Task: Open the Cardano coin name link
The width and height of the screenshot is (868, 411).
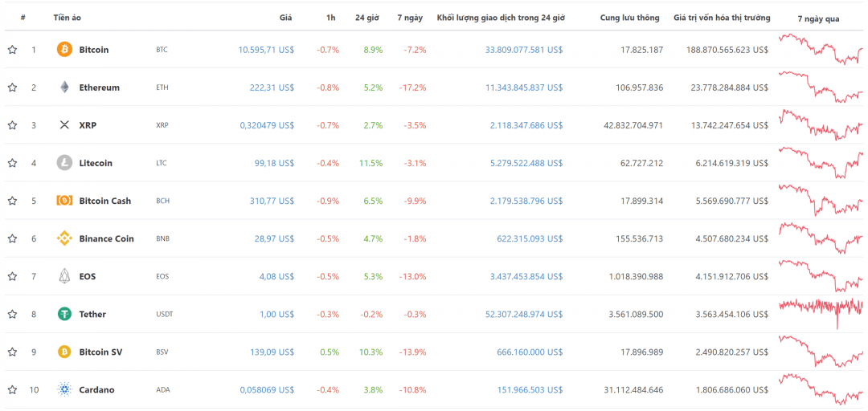Action: [97, 389]
